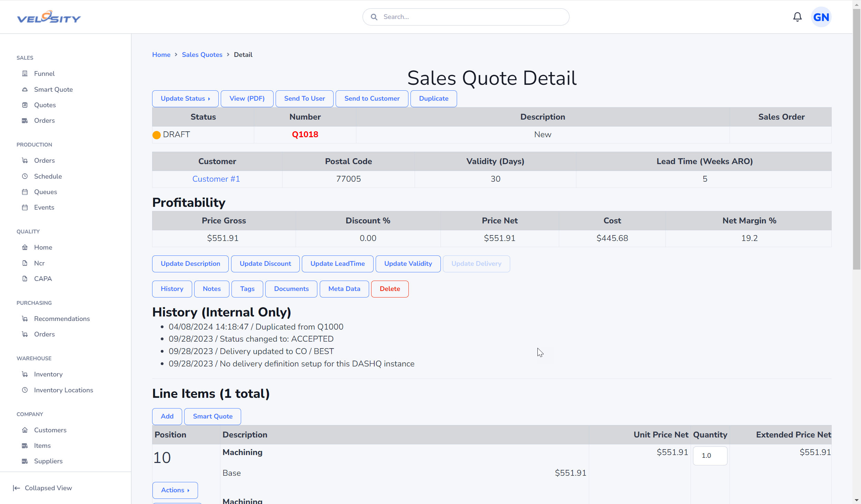The height and width of the screenshot is (504, 861).
Task: Open the notifications bell
Action: pos(797,17)
